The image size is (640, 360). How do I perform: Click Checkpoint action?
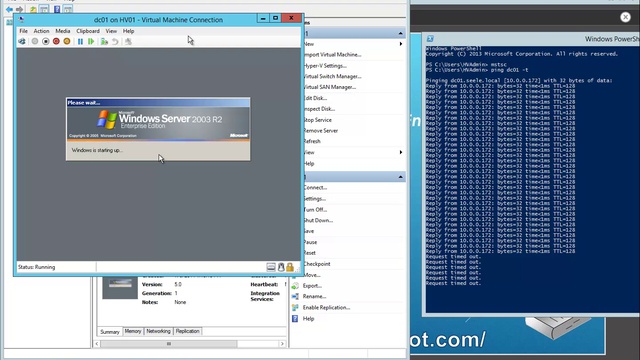point(317,264)
